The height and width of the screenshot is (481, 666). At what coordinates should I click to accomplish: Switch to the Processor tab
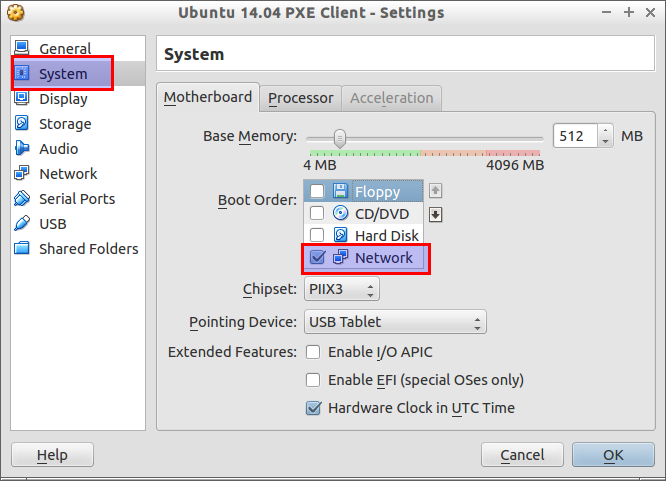(x=300, y=98)
